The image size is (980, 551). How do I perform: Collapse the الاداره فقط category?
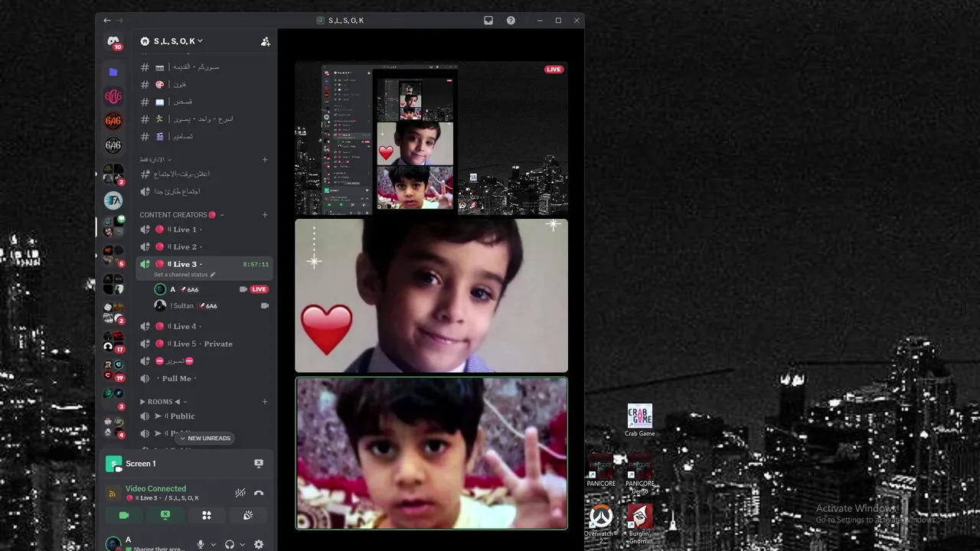tap(155, 160)
